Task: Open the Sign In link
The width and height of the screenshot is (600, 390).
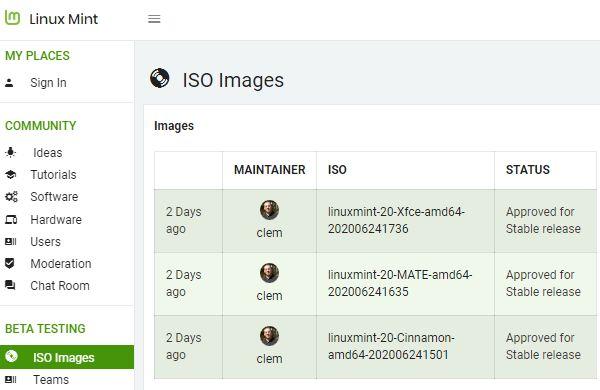Action: pyautogui.click(x=48, y=83)
